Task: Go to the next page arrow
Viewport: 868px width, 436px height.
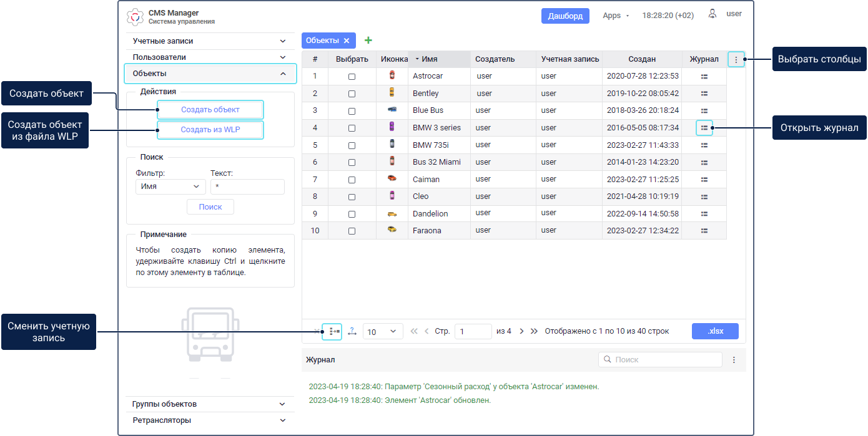Action: pos(521,331)
